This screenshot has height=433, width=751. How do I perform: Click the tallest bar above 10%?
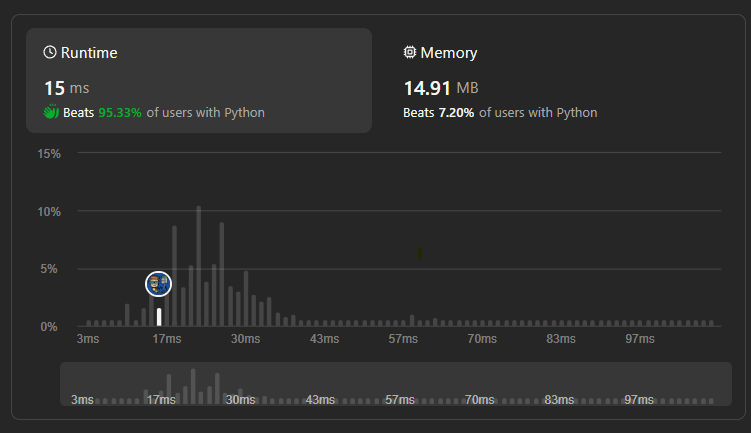[x=199, y=266]
